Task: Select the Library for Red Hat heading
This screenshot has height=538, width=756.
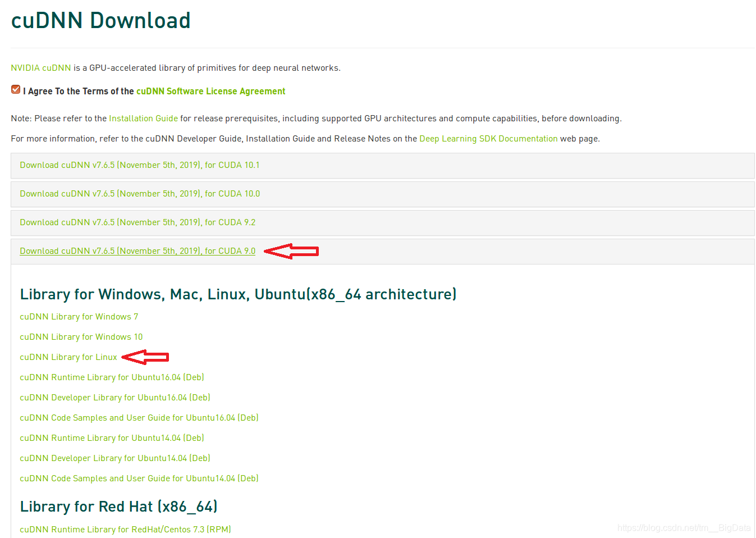Action: pyautogui.click(x=118, y=507)
